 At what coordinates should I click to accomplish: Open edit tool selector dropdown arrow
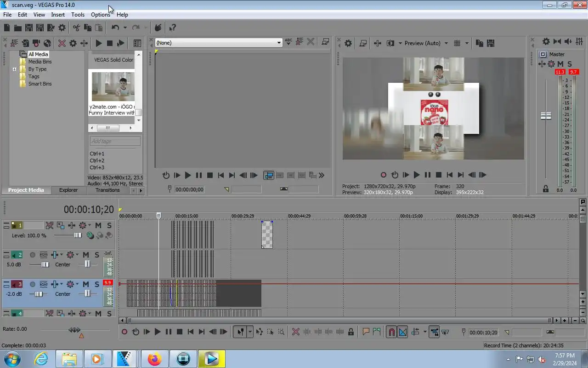pos(250,332)
